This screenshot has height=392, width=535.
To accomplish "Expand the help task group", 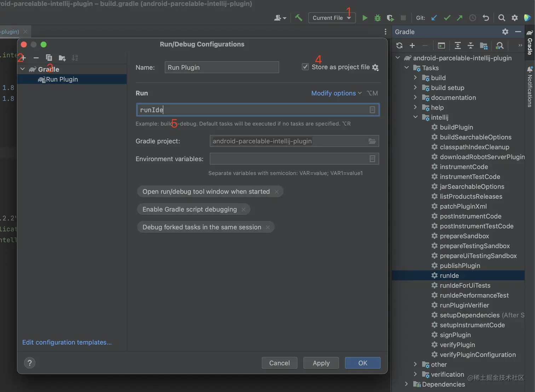I will pos(415,107).
